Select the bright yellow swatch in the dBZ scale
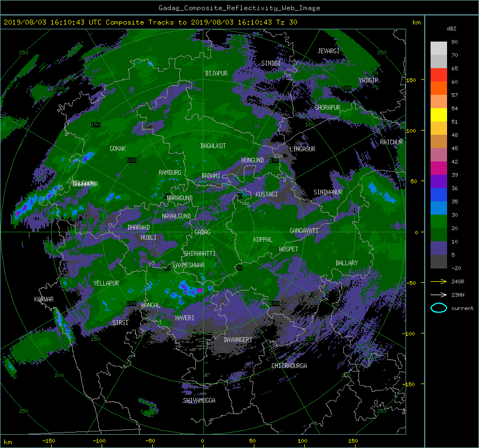The height and width of the screenshot is (448, 479). tap(439, 115)
